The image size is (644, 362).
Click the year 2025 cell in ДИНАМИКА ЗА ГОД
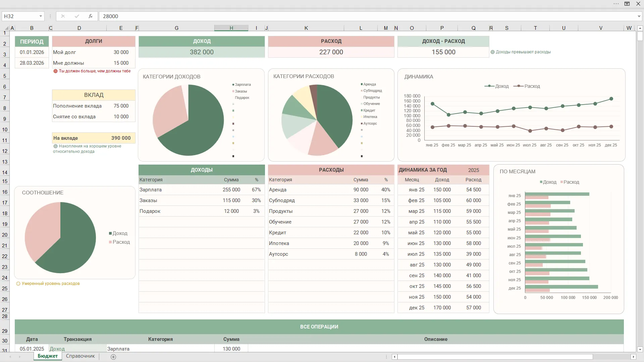click(x=474, y=170)
